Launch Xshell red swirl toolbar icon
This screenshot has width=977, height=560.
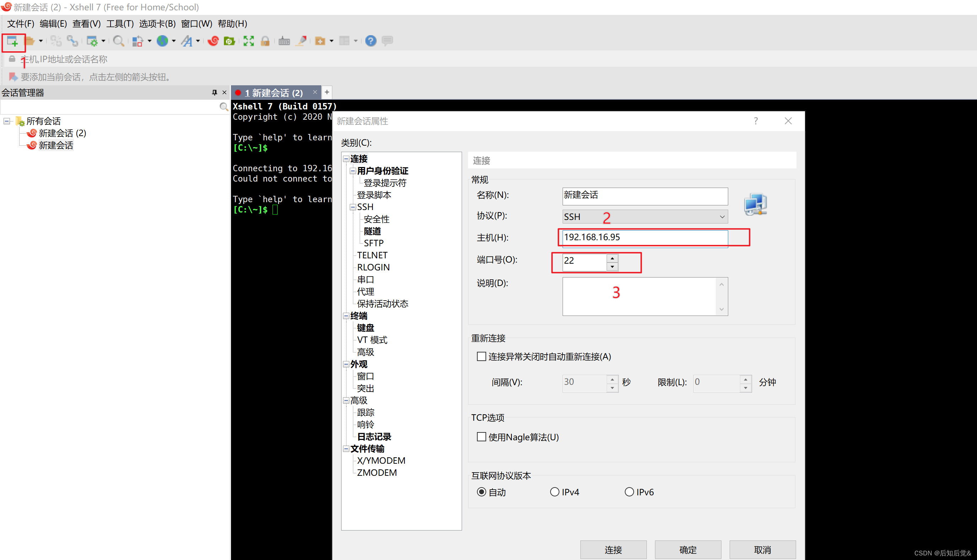click(x=213, y=41)
